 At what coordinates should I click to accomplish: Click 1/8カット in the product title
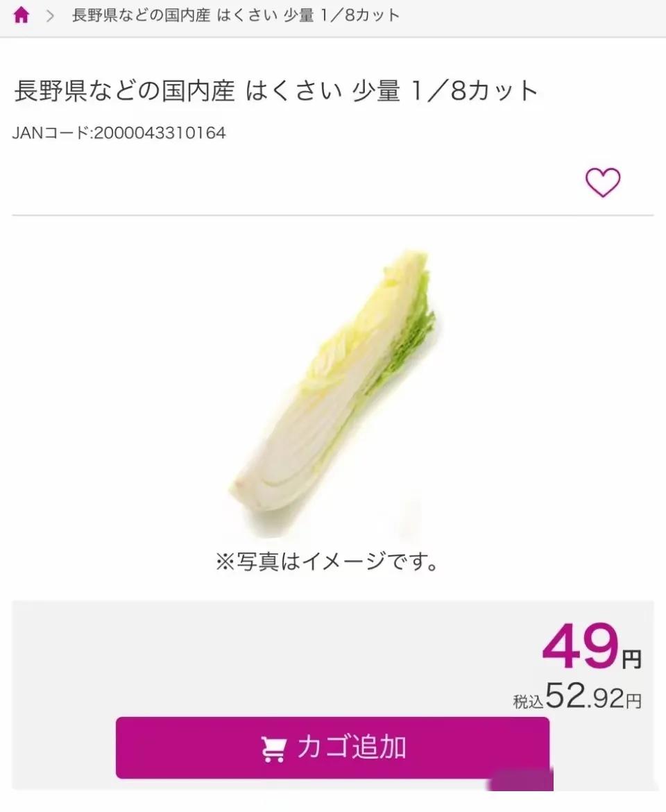[474, 91]
